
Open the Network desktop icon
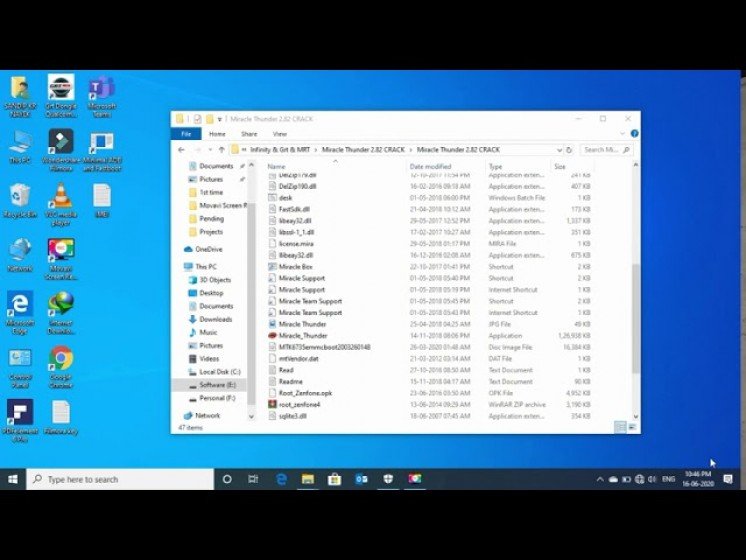coord(20,255)
